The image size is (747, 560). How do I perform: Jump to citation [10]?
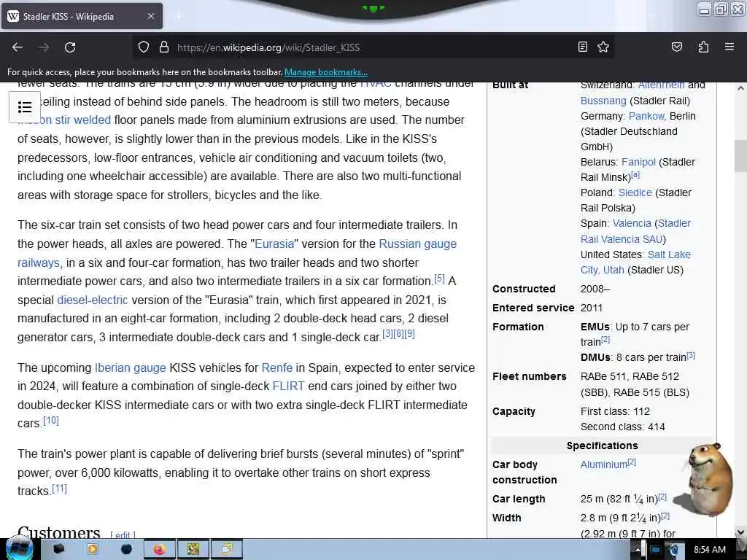click(x=51, y=421)
